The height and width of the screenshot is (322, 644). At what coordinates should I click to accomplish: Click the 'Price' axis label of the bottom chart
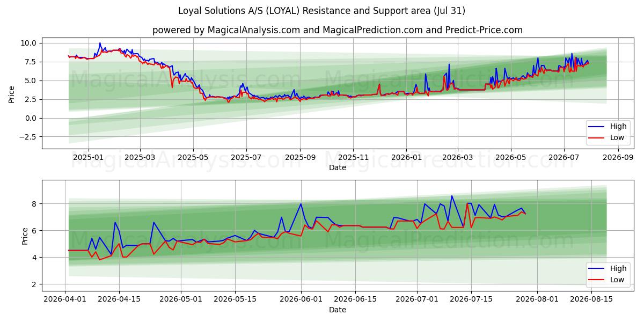click(25, 236)
